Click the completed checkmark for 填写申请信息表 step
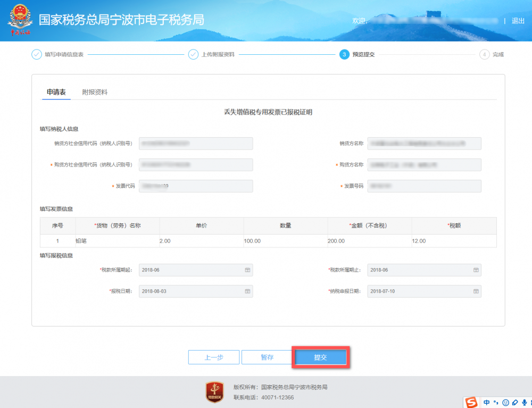 pos(36,54)
